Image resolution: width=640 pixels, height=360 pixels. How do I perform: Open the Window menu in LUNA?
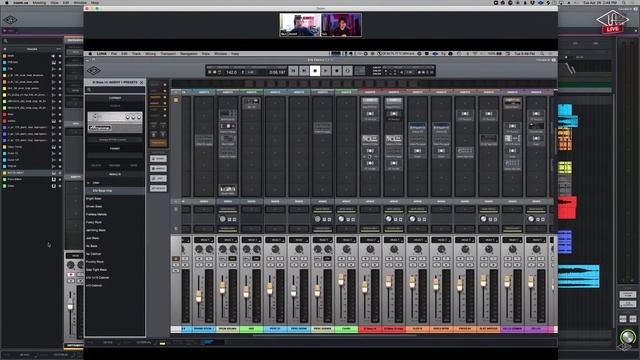point(220,54)
